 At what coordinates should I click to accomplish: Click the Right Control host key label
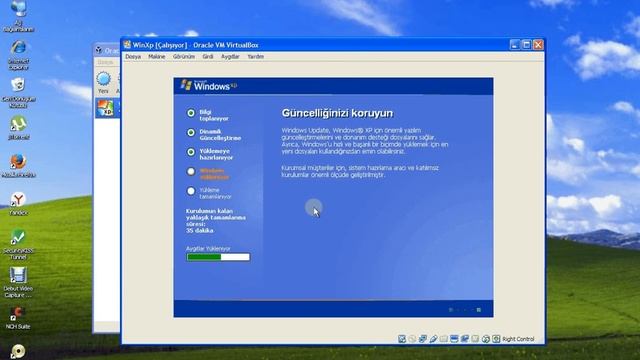point(518,339)
